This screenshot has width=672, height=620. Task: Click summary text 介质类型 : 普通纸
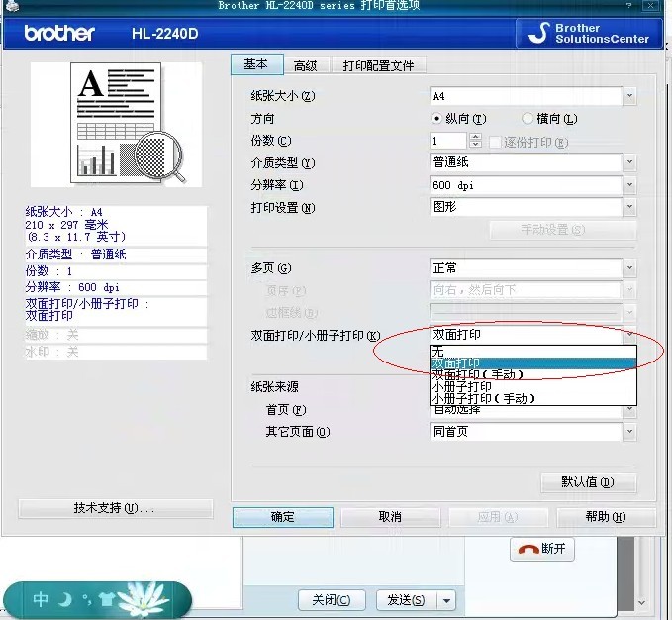pyautogui.click(x=76, y=255)
